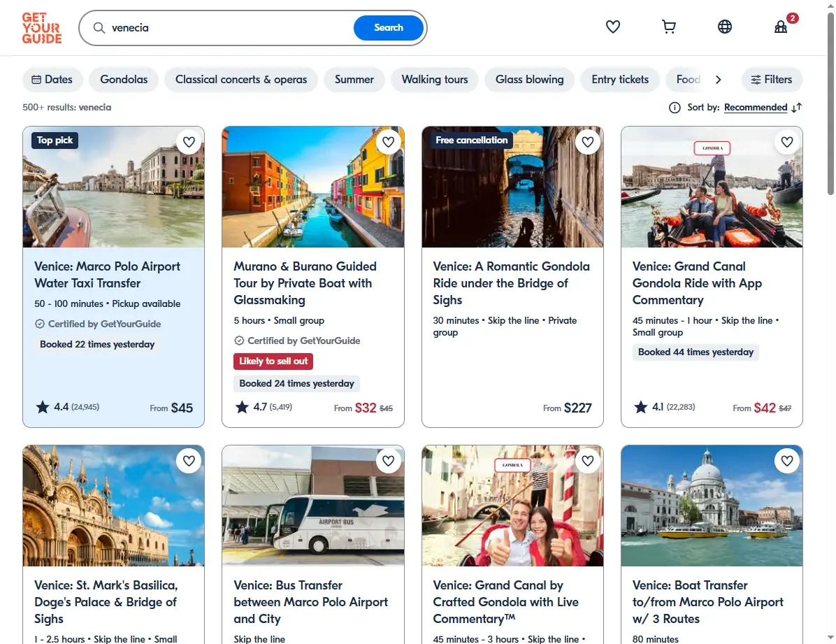Save Marco Polo Water Taxi Transfer to wishlist
The image size is (836, 644).
tap(189, 142)
